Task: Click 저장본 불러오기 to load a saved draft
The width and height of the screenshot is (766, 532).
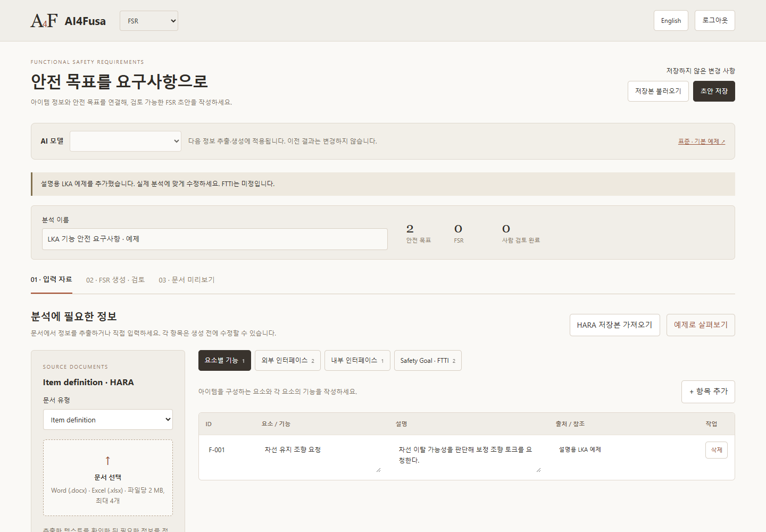Action: (658, 91)
